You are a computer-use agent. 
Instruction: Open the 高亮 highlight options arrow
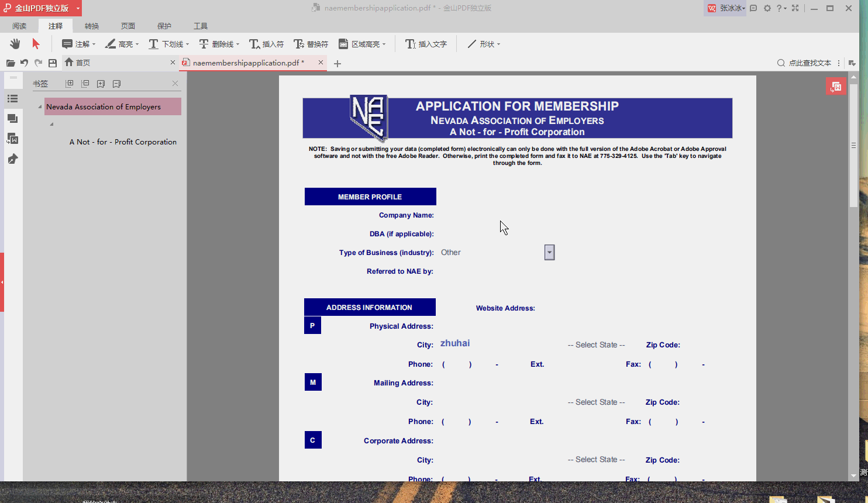[137, 44]
